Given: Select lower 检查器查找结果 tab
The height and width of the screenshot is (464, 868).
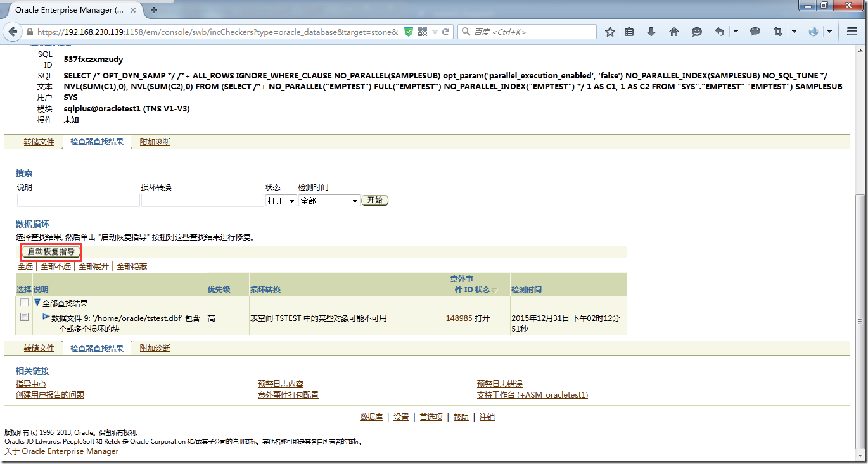Looking at the screenshot, I should point(97,348).
